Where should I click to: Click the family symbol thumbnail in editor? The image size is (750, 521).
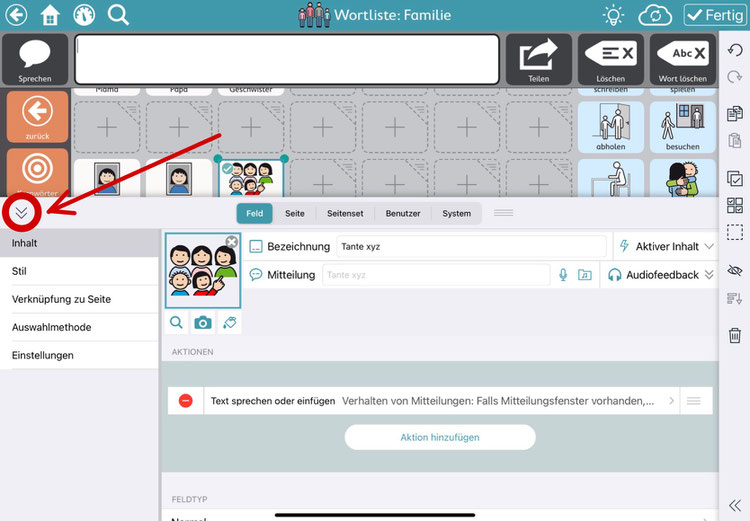(203, 270)
